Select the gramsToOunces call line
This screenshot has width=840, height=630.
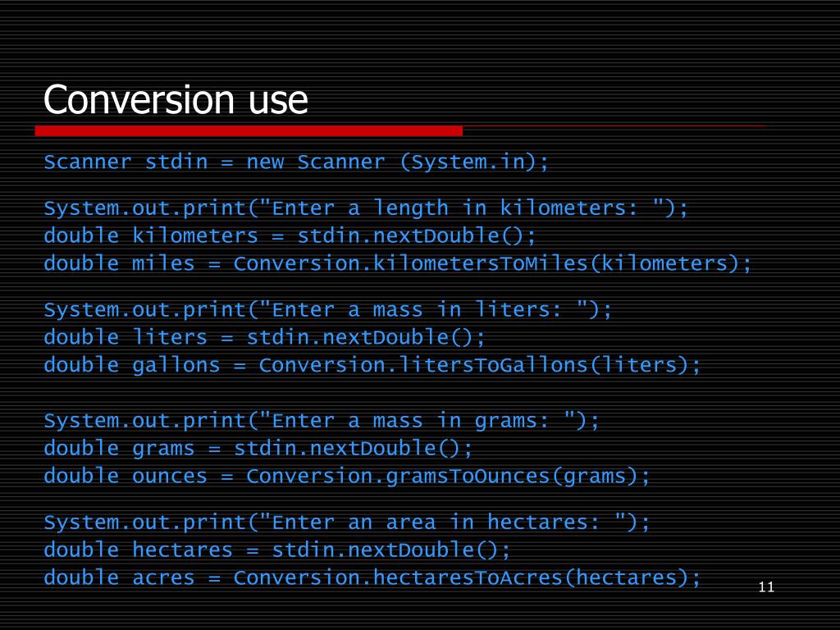[x=347, y=477]
